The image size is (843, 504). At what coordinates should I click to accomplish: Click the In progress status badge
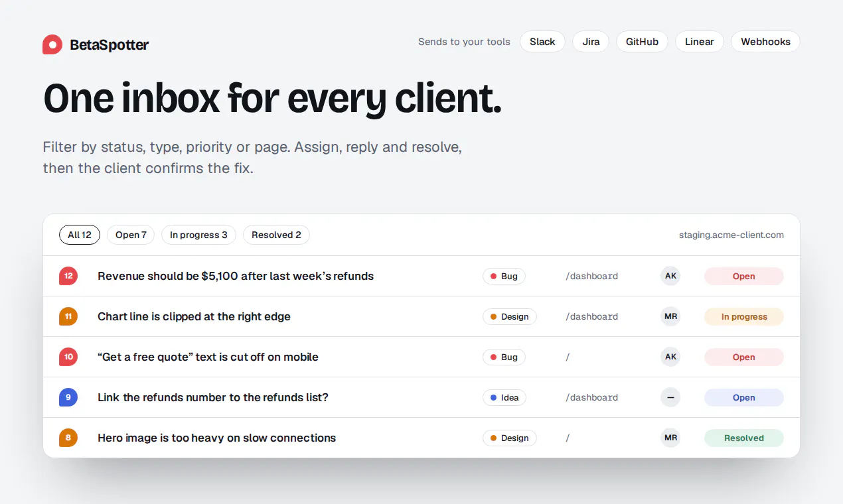[743, 316]
